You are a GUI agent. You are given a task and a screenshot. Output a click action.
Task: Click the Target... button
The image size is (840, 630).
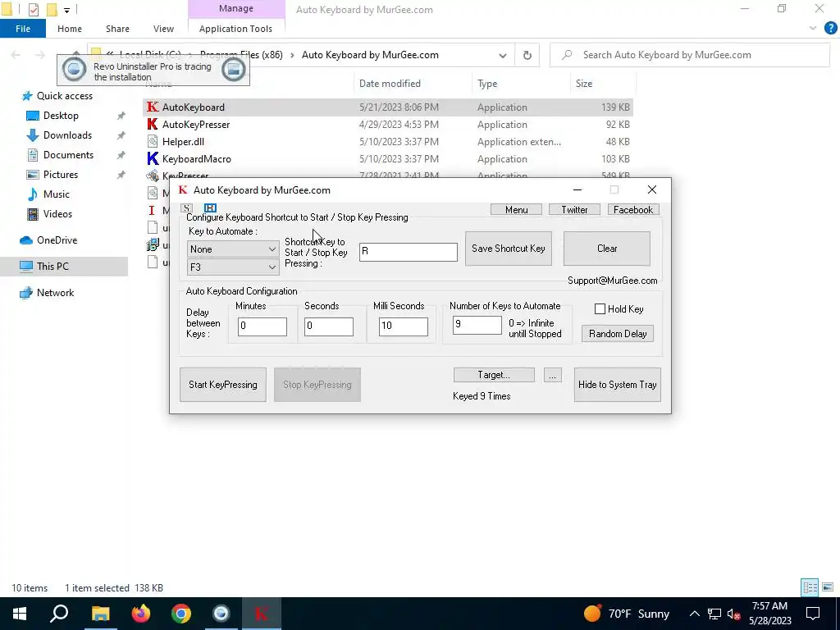(x=494, y=375)
